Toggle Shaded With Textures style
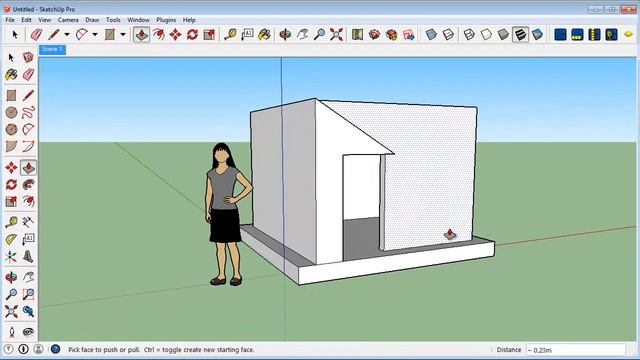This screenshot has width=640, height=360. coord(520,35)
